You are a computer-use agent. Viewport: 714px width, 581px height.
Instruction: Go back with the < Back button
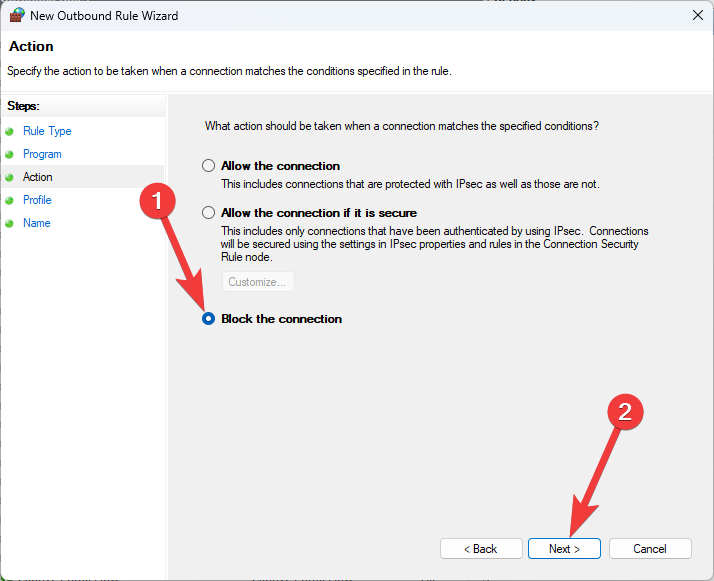pyautogui.click(x=481, y=549)
